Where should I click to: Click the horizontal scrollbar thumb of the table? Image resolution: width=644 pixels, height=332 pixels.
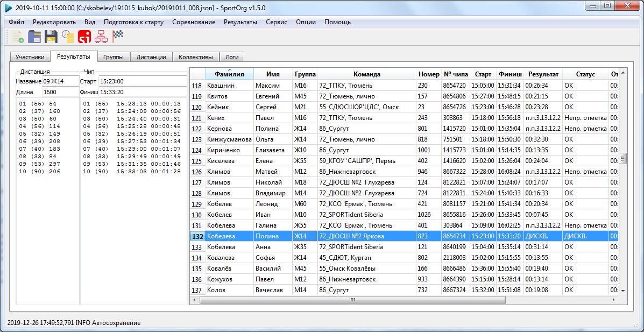click(352, 300)
